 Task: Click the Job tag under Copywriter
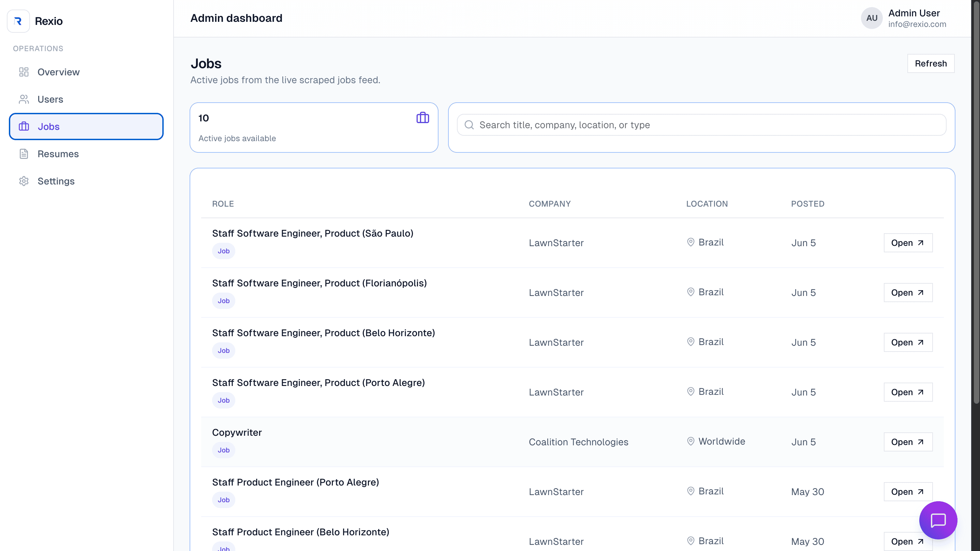pyautogui.click(x=224, y=450)
